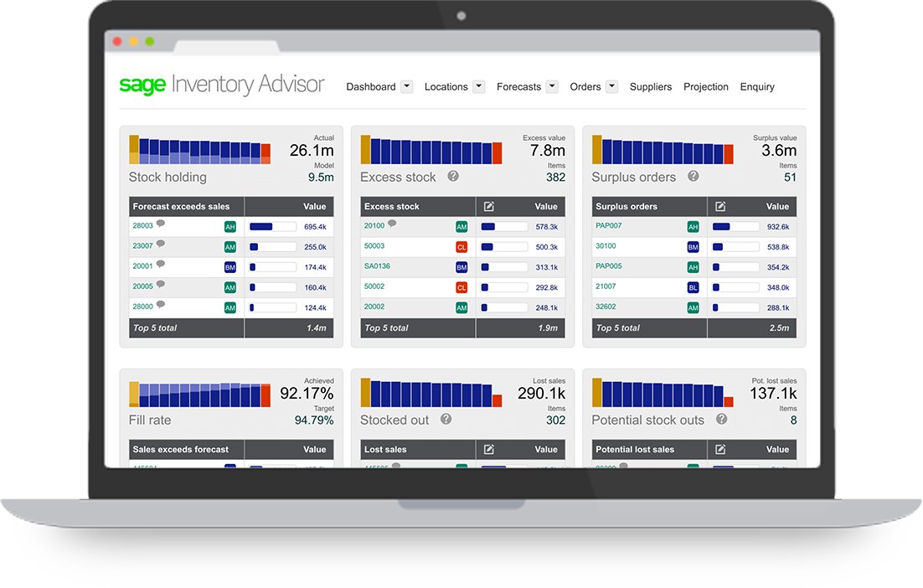Open comment bubble for item 20100

pyautogui.click(x=392, y=224)
